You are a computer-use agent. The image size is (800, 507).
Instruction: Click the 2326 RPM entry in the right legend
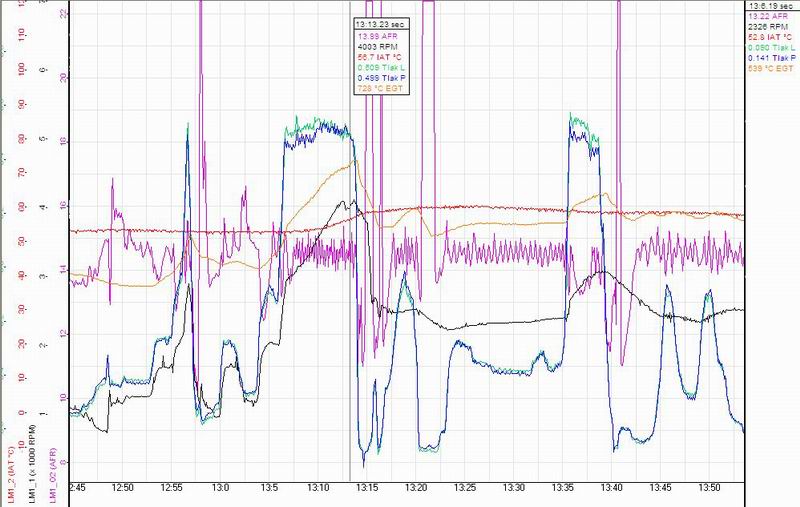[x=768, y=27]
